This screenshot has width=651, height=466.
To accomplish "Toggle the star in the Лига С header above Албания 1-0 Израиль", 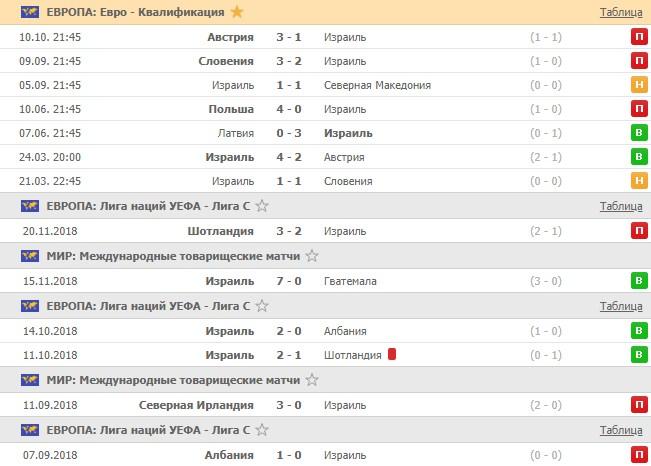I will (262, 429).
